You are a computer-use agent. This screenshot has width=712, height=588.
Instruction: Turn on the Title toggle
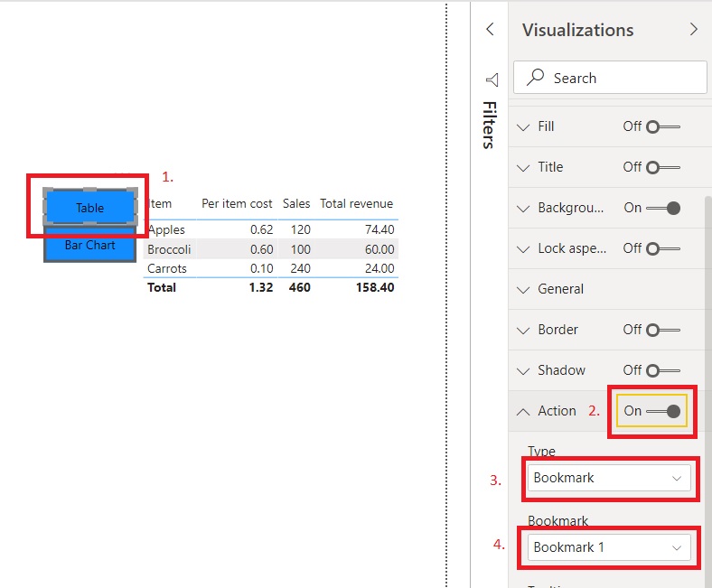[664, 167]
